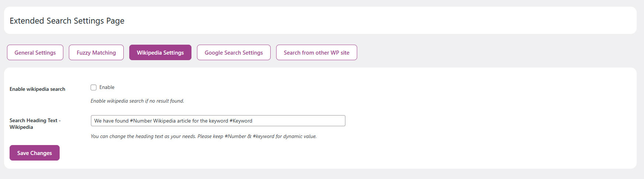
Task: Open the Fuzzy Matching tab
Action: click(x=96, y=52)
